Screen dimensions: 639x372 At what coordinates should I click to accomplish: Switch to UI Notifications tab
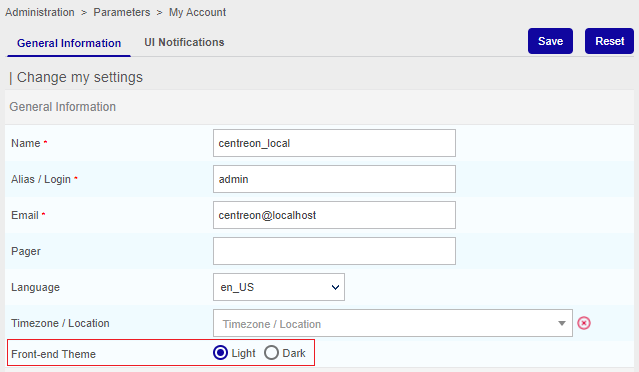(x=184, y=42)
